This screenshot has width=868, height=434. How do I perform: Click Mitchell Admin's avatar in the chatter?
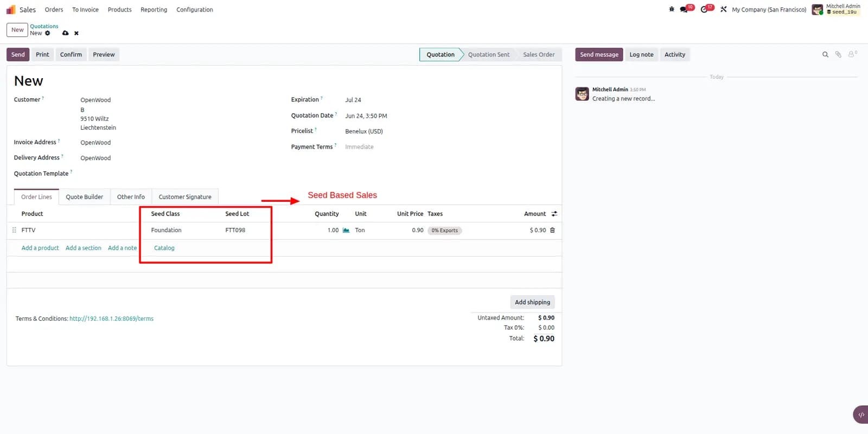[582, 94]
